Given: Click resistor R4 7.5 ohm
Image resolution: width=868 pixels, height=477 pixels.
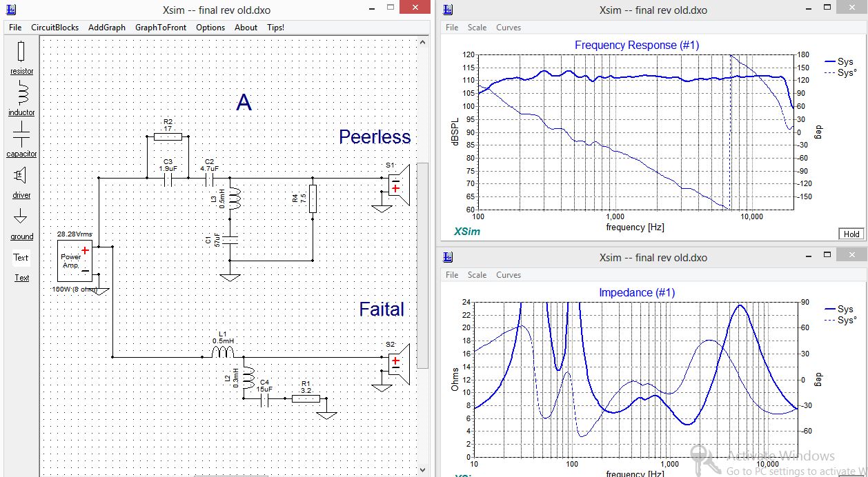Looking at the screenshot, I should coord(313,199).
